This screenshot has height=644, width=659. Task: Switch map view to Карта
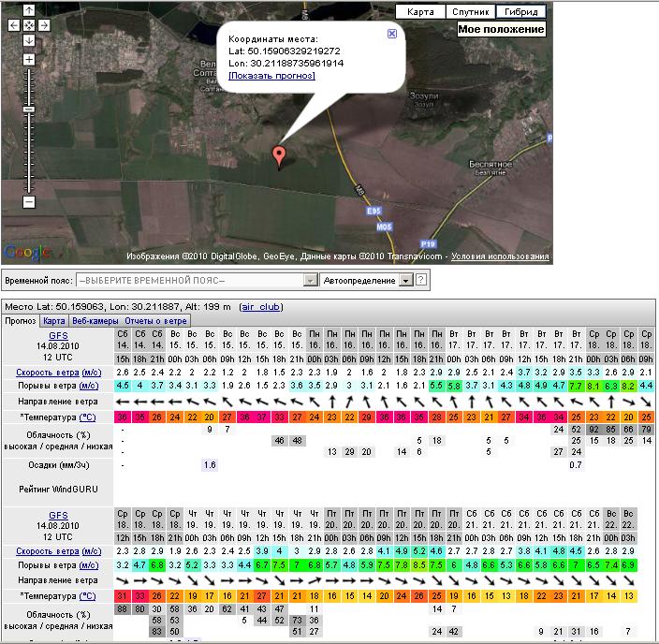tap(421, 12)
